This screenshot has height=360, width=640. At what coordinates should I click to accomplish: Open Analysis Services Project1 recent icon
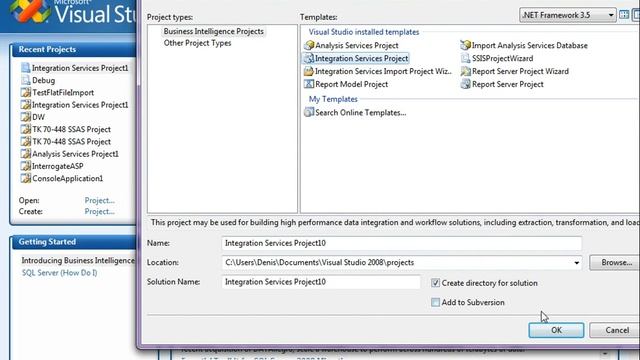(26, 153)
